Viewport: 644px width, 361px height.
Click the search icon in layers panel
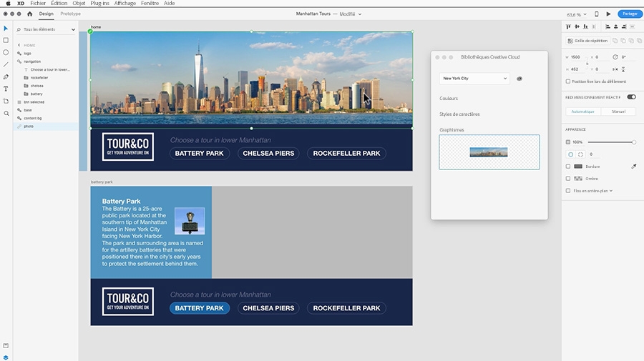19,29
